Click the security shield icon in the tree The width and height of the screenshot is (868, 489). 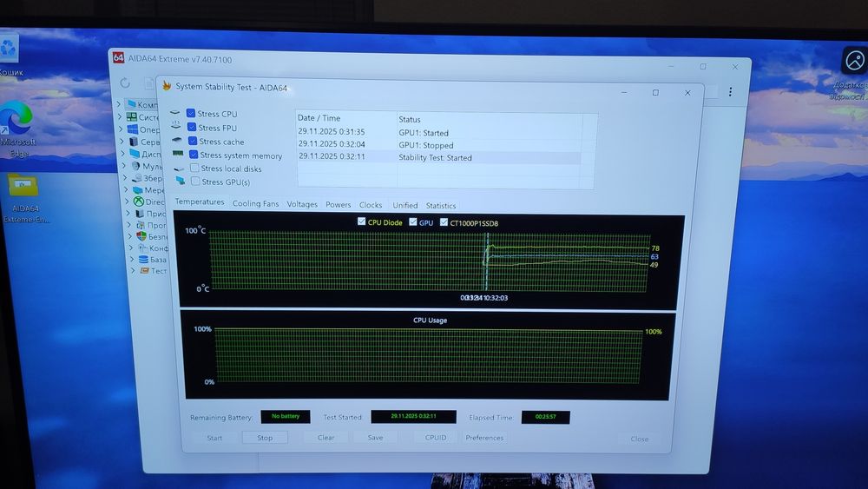tap(141, 236)
